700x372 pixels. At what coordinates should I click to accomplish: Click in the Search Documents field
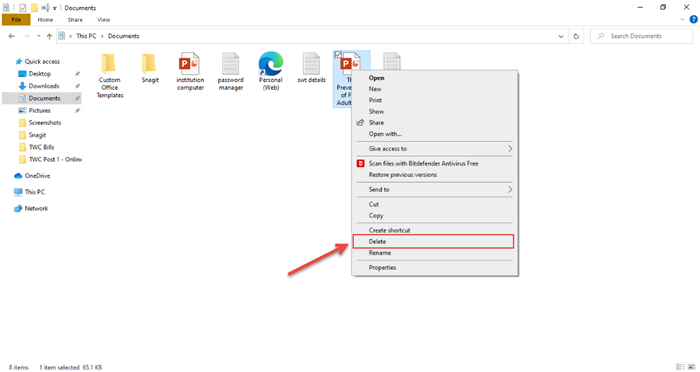pyautogui.click(x=642, y=36)
